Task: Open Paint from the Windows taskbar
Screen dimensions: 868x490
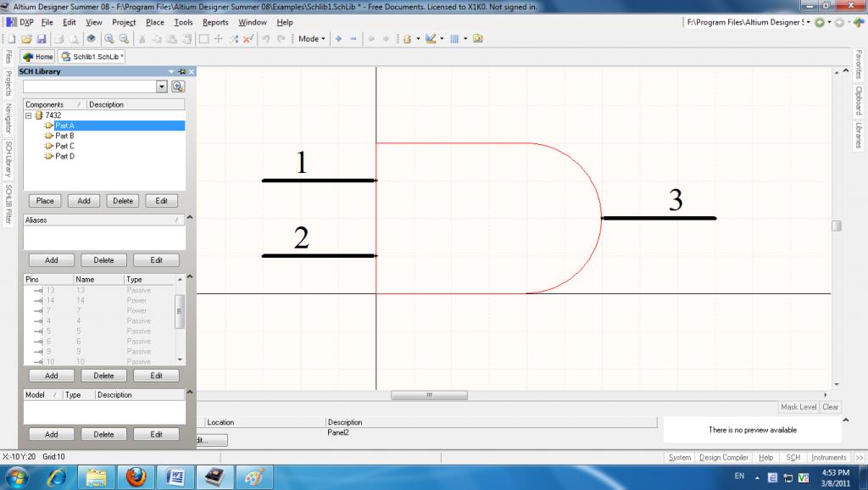Action: click(x=254, y=476)
